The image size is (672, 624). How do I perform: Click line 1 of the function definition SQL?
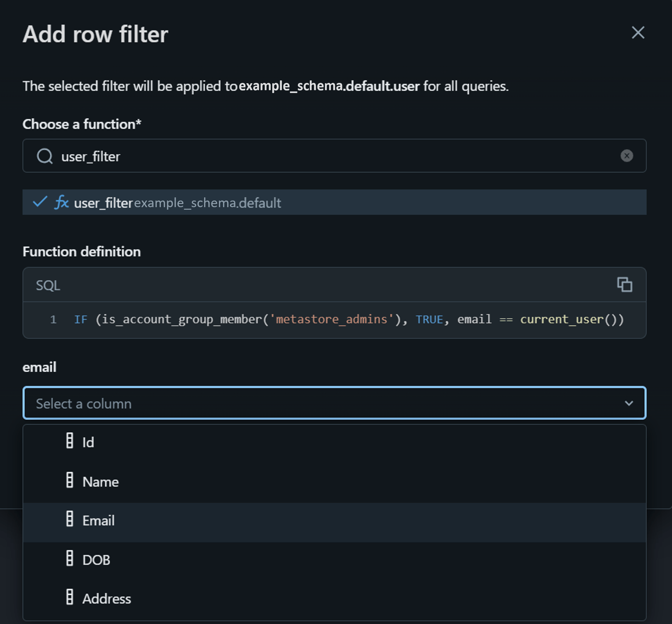coord(333,319)
